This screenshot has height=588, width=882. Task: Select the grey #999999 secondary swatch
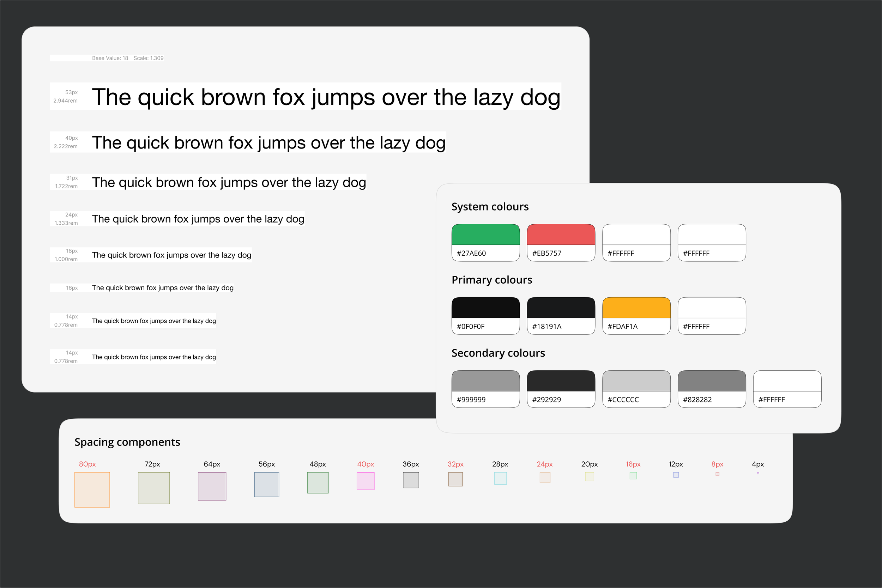pyautogui.click(x=485, y=381)
